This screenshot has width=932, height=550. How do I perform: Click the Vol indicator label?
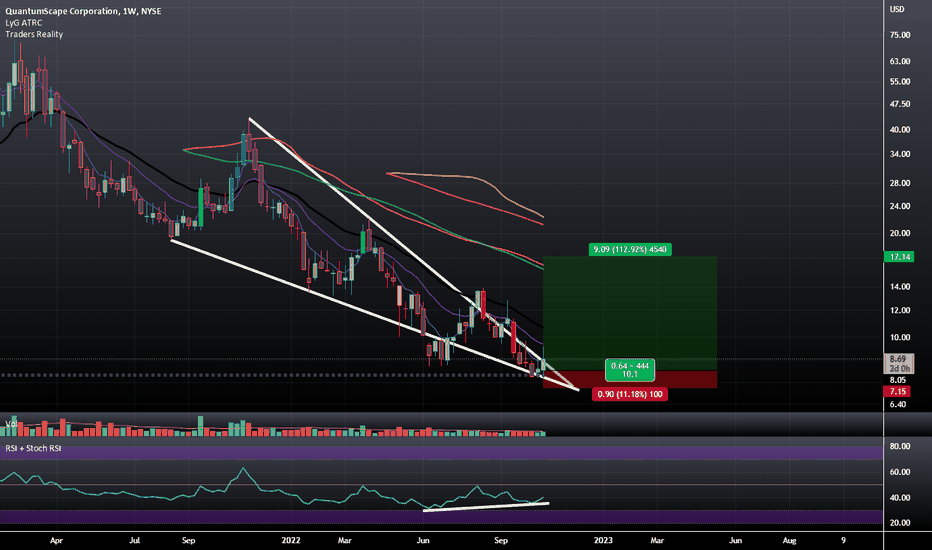[x=11, y=424]
